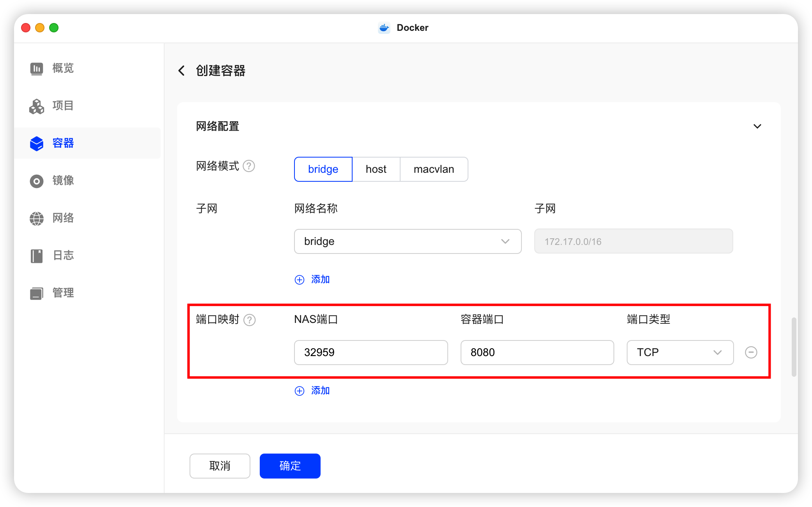
Task: Collapse the 网络配置 section chevron
Action: pyautogui.click(x=757, y=126)
